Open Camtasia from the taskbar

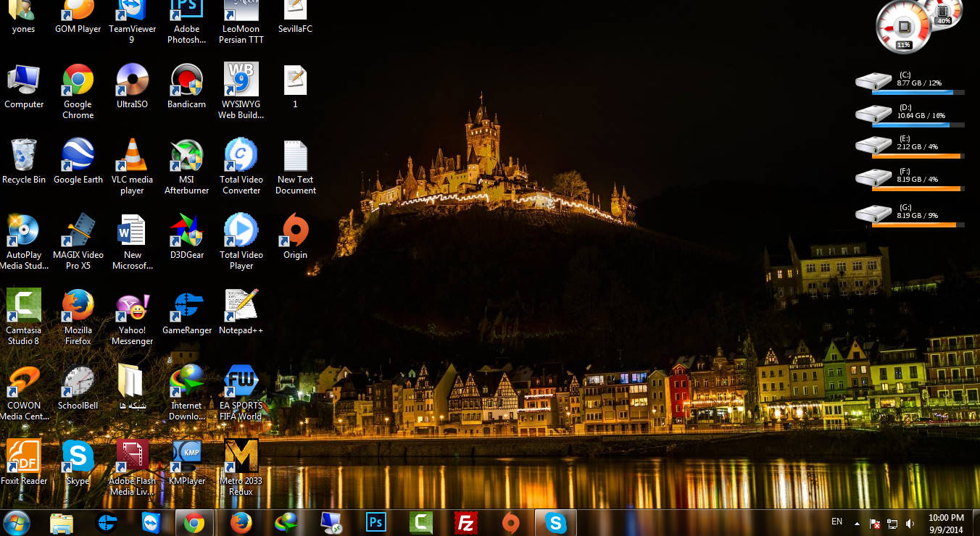tap(421, 522)
